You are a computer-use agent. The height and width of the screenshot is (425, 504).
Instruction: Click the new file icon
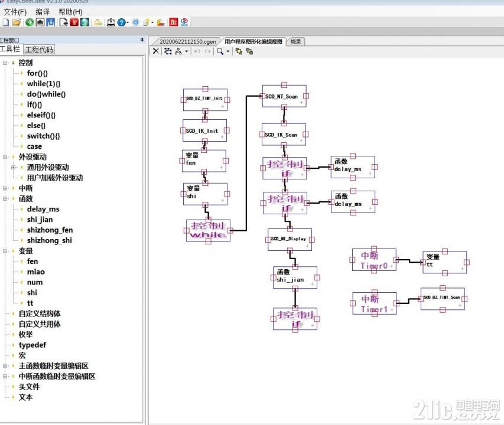click(x=6, y=22)
